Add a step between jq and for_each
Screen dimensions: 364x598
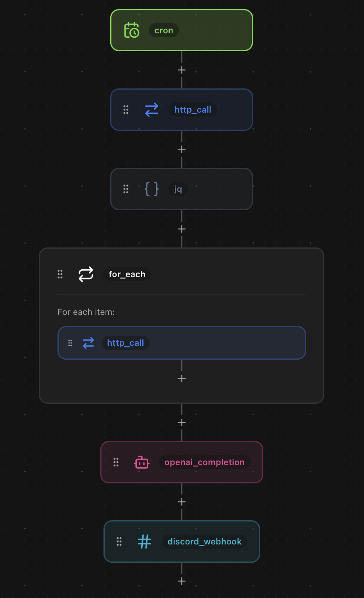click(182, 229)
